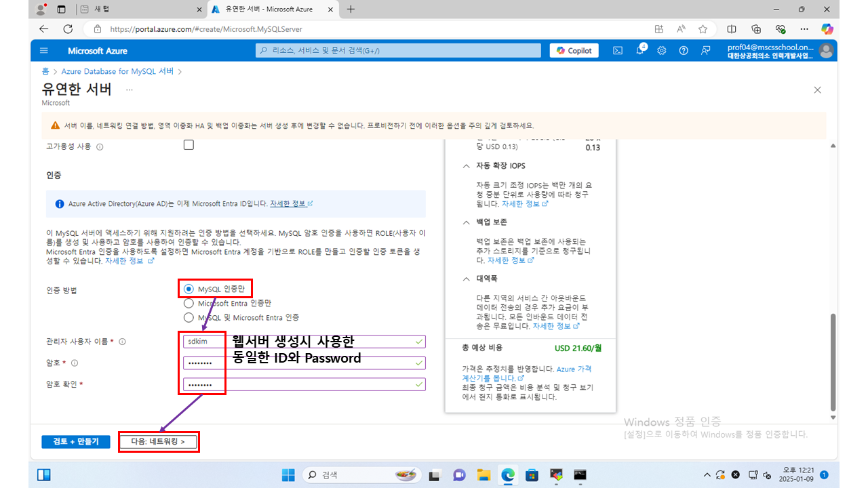Click 다음: 네트워킹 button
The image size is (868, 488).
158,442
